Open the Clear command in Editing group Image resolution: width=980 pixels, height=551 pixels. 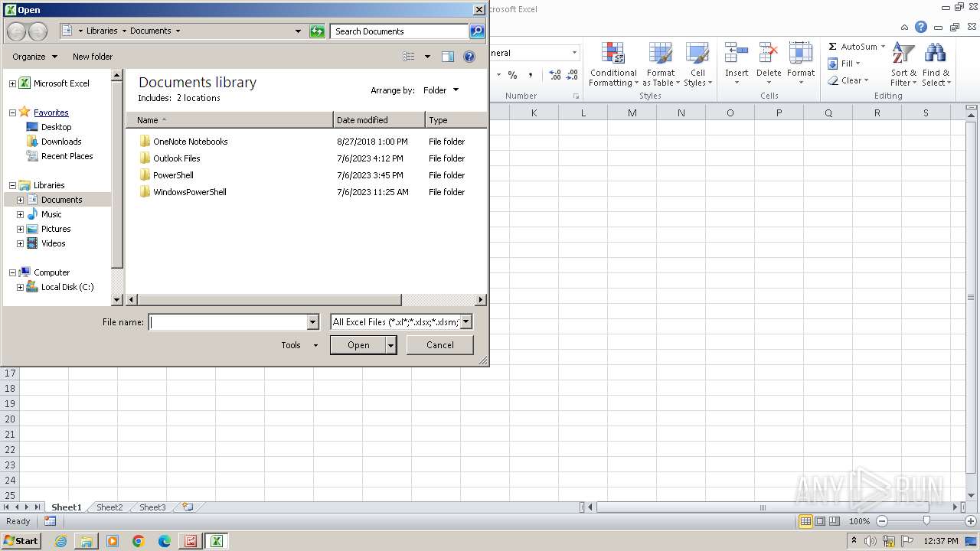848,80
